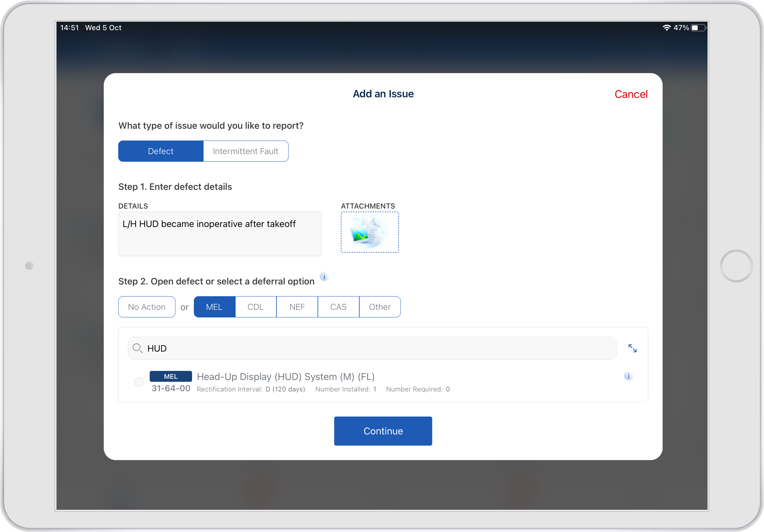Click the search magnifier icon

click(137, 348)
